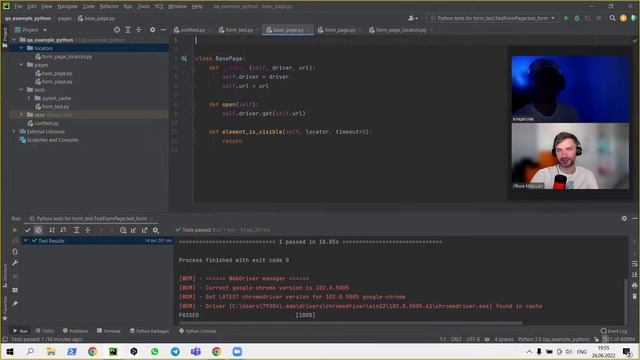
Task: Hide the Project tool window
Action: [163, 30]
